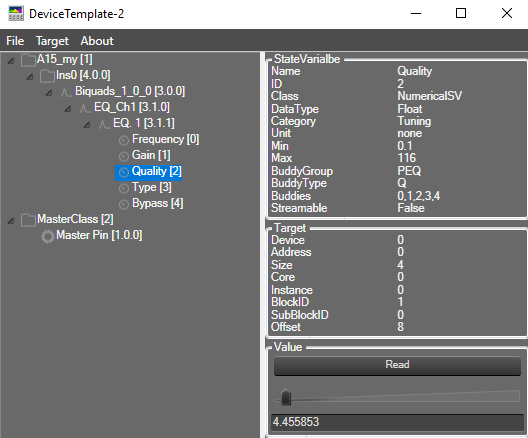Select the Gain [1] tree item
The height and width of the screenshot is (438, 528).
tap(151, 155)
